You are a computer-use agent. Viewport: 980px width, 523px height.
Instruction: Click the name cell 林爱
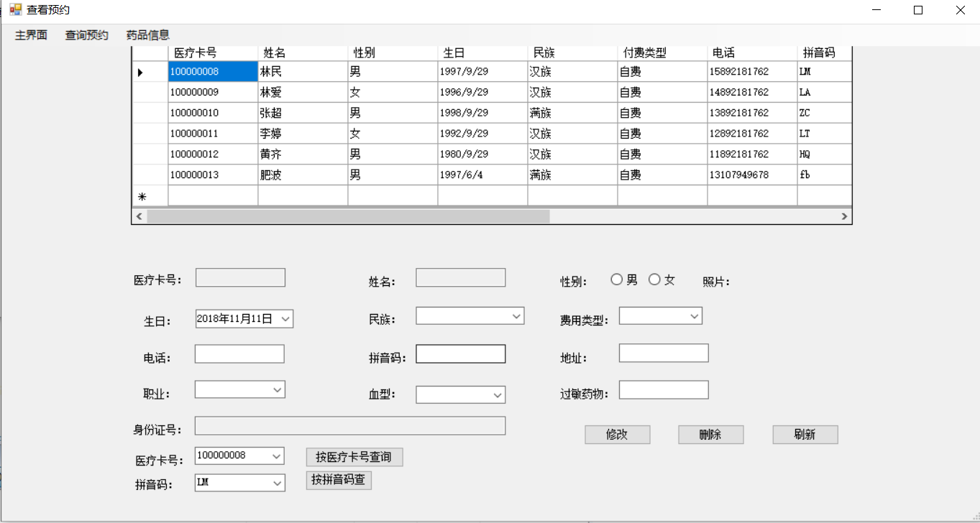(303, 93)
